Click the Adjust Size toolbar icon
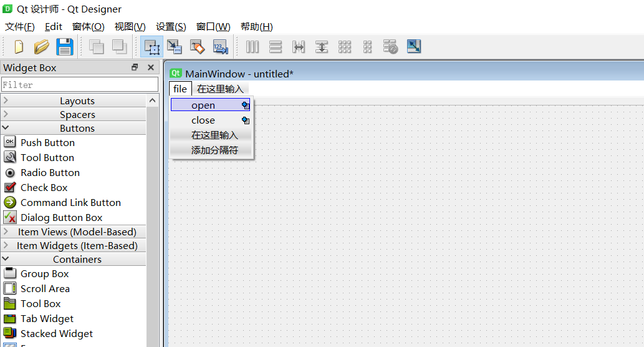 (413, 46)
